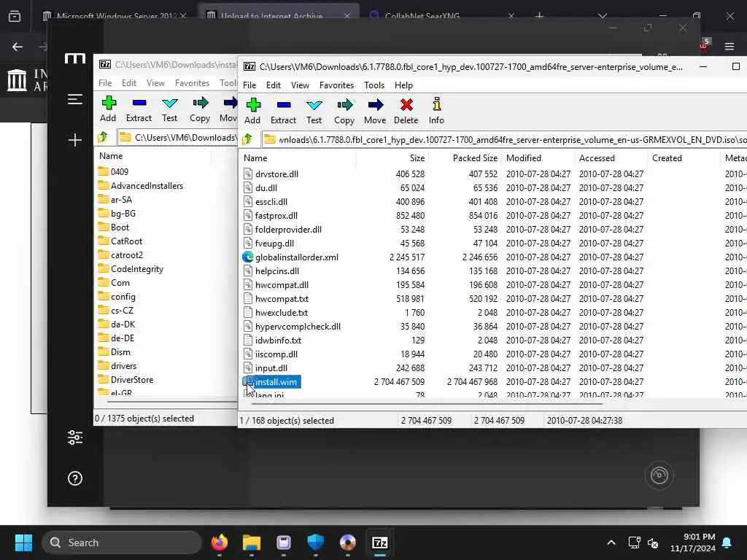The height and width of the screenshot is (560, 747).
Task: Select the DriverStore folder in back window
Action: click(x=131, y=379)
